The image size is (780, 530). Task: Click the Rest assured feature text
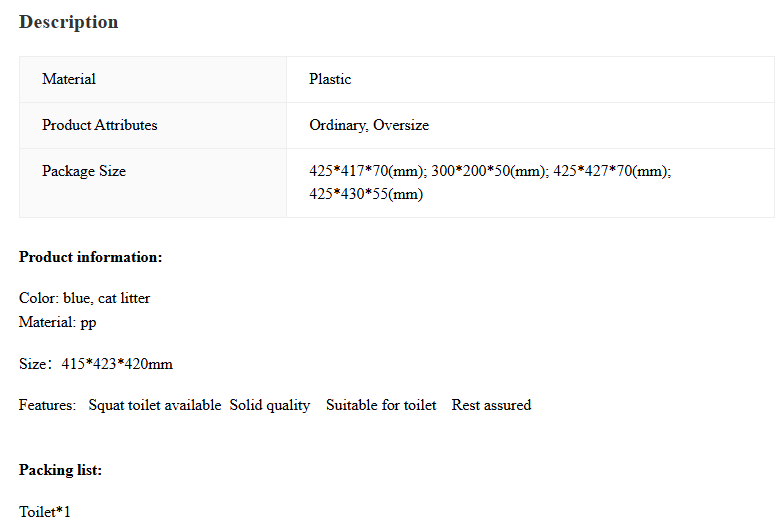pos(491,405)
